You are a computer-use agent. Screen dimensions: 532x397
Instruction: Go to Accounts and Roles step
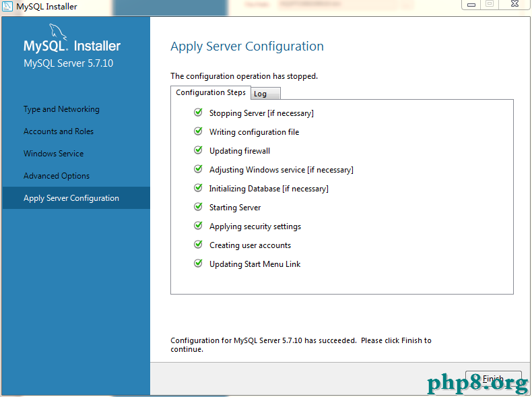59,131
